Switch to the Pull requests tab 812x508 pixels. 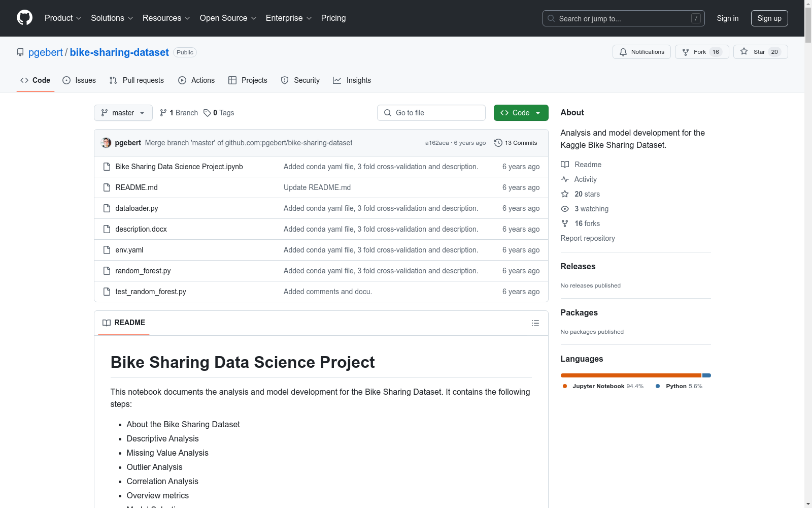pyautogui.click(x=137, y=80)
